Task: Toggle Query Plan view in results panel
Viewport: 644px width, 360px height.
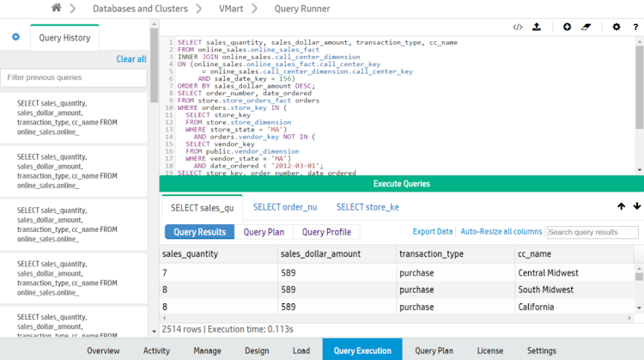Action: (264, 232)
